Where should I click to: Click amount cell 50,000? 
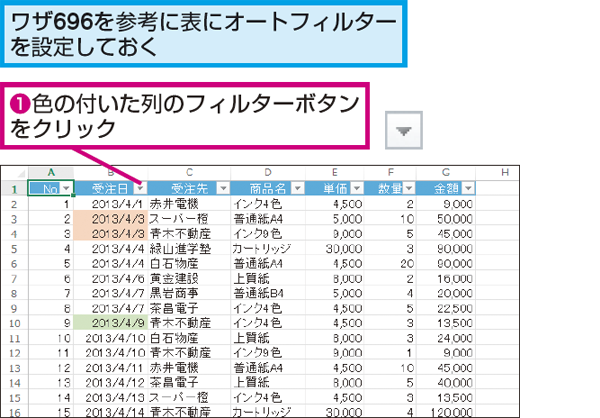click(x=446, y=219)
